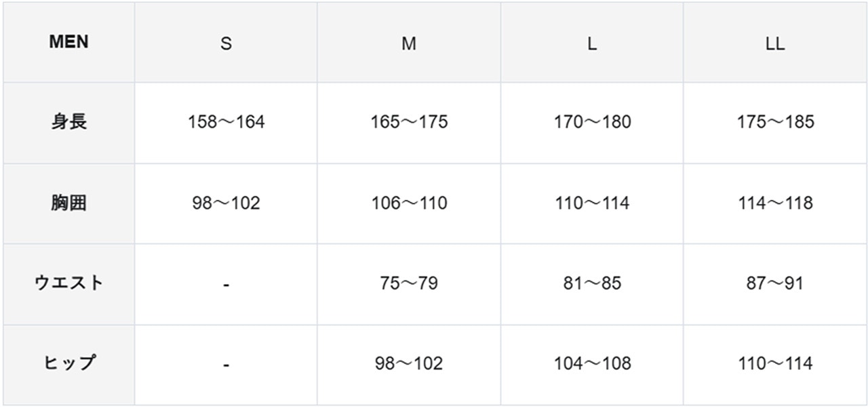Select the LL size column header
The width and height of the screenshot is (868, 408).
775,44
